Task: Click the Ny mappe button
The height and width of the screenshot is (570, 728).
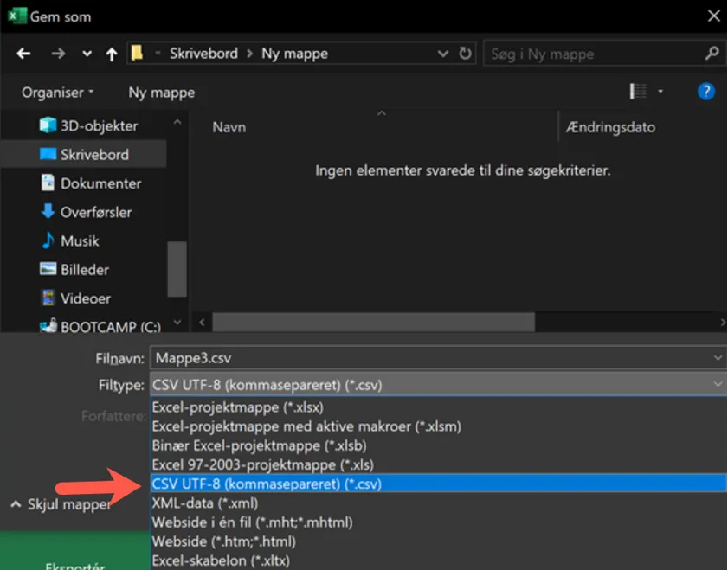Action: (161, 93)
